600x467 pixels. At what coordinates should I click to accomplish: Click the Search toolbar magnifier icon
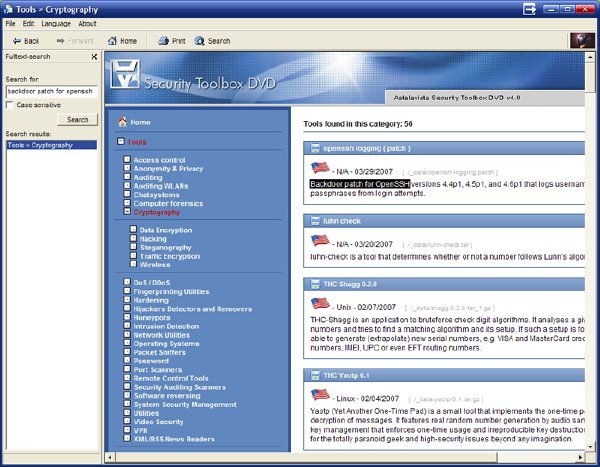click(x=199, y=41)
